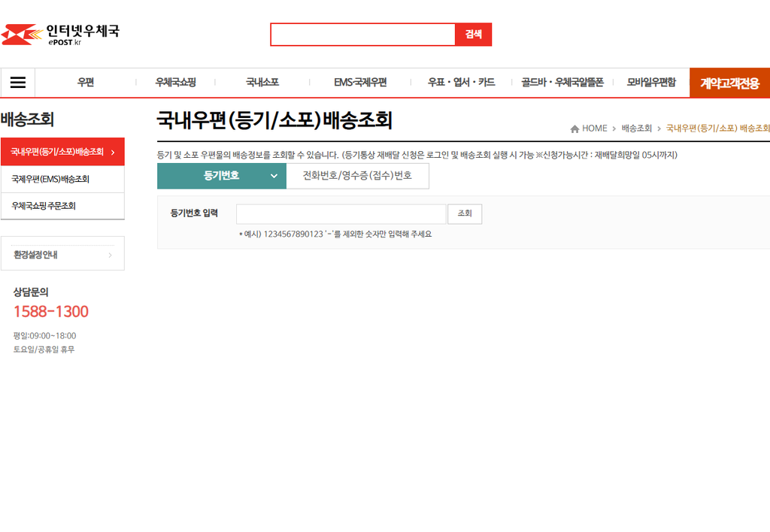This screenshot has width=770, height=532.
Task: Focus the 등기번호 입력 text field
Action: click(341, 214)
